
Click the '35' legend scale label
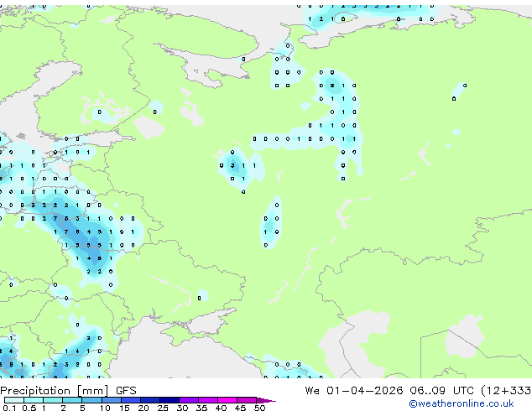coord(201,408)
